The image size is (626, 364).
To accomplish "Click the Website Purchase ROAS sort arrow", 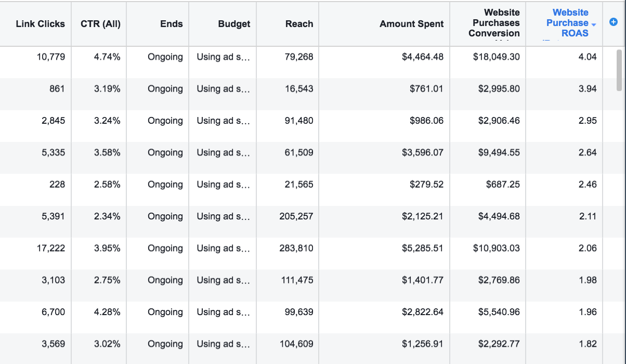I will pyautogui.click(x=594, y=24).
